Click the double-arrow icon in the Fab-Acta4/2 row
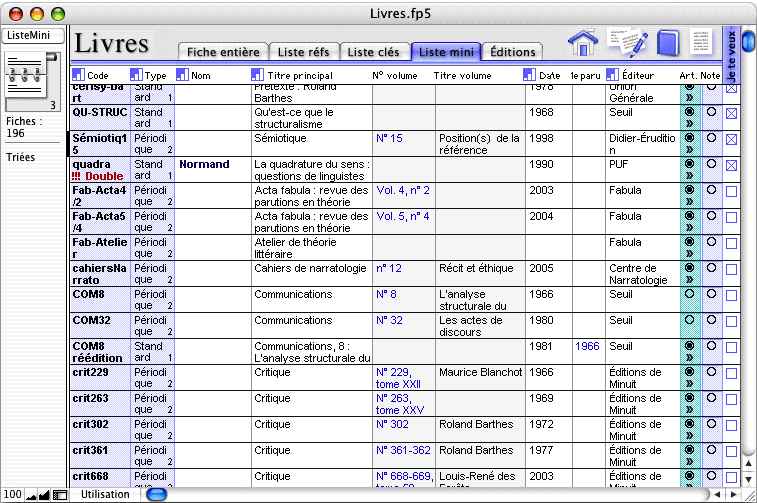Screen dimensions: 757x503 click(689, 202)
